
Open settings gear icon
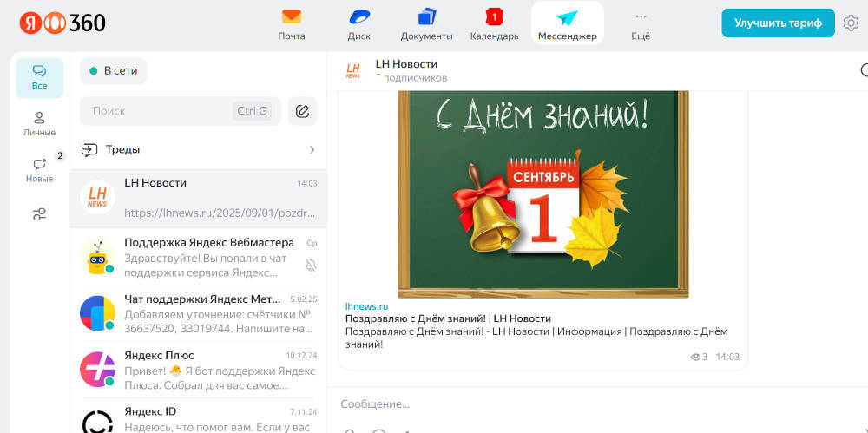point(851,23)
